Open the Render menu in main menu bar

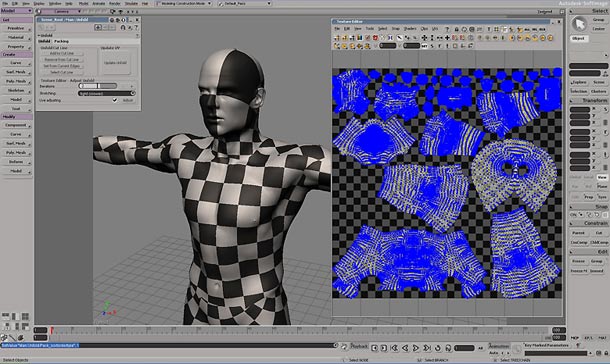[114, 4]
